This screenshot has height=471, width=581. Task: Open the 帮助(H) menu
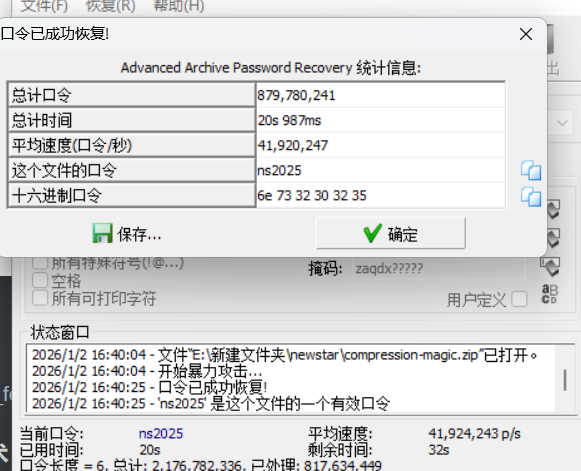(179, 6)
